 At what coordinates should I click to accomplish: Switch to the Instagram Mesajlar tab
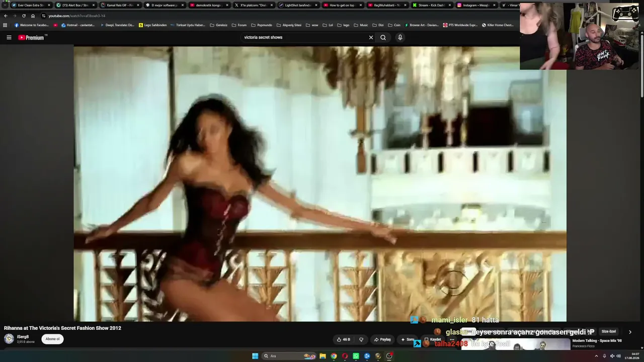tap(477, 5)
